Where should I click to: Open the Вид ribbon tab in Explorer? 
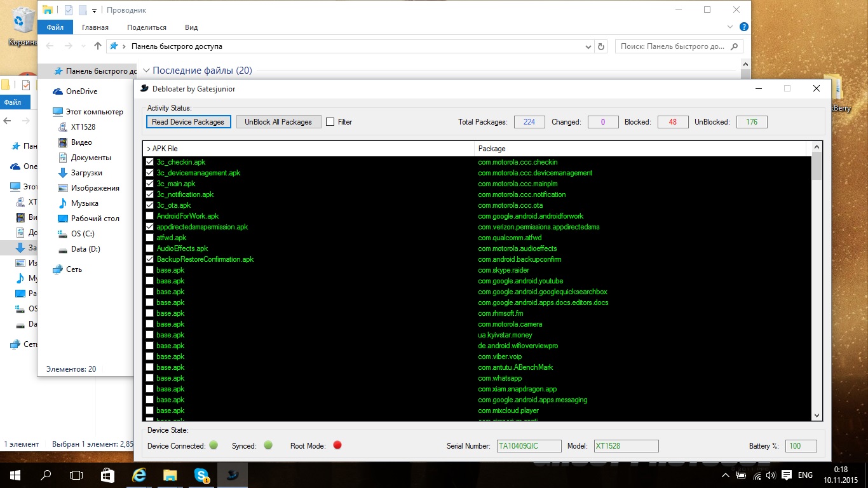tap(191, 27)
